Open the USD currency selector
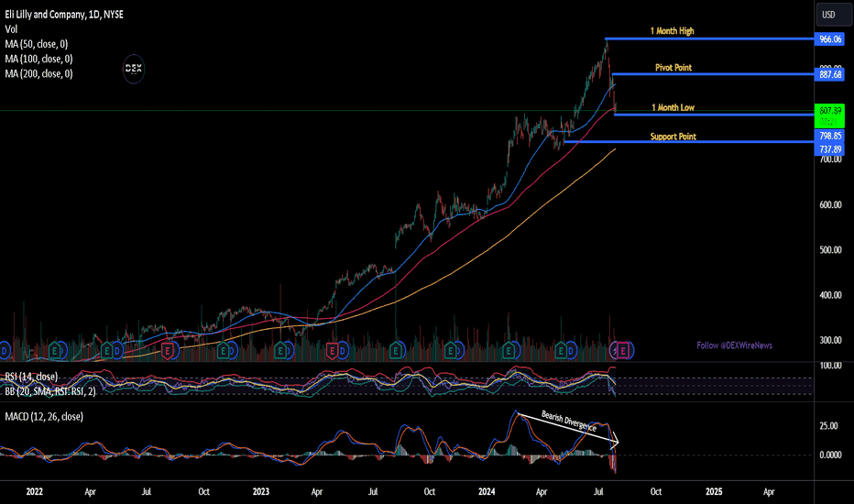Viewport: 854px width, 504px height. pyautogui.click(x=833, y=14)
